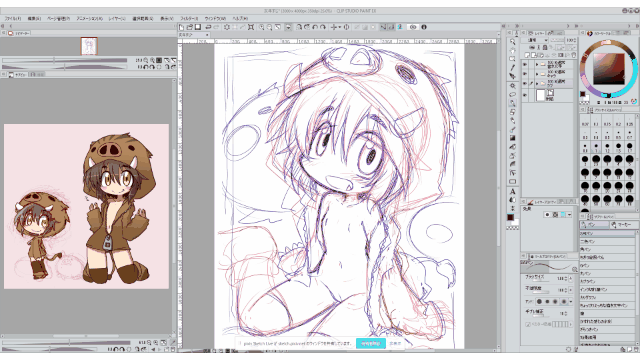
Task: Click the Delete layer trash icon
Action: (573, 55)
